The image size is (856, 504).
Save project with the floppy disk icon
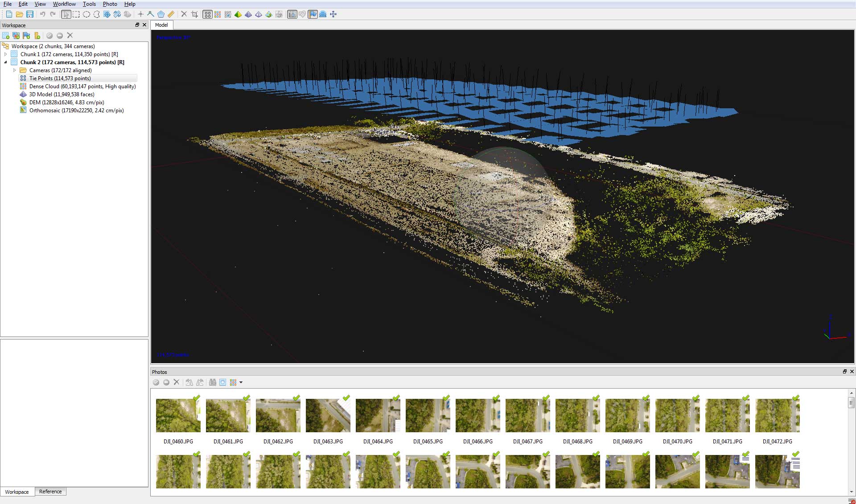30,14
